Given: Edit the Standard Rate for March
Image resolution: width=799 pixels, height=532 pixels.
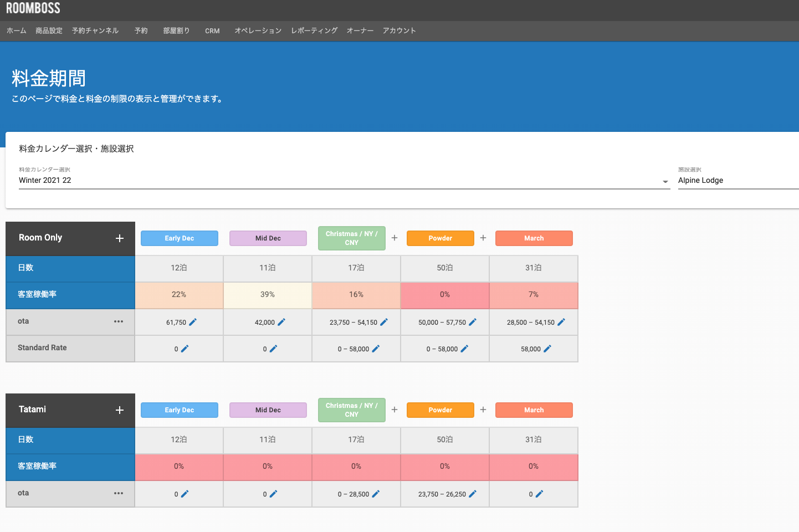Looking at the screenshot, I should coord(549,349).
